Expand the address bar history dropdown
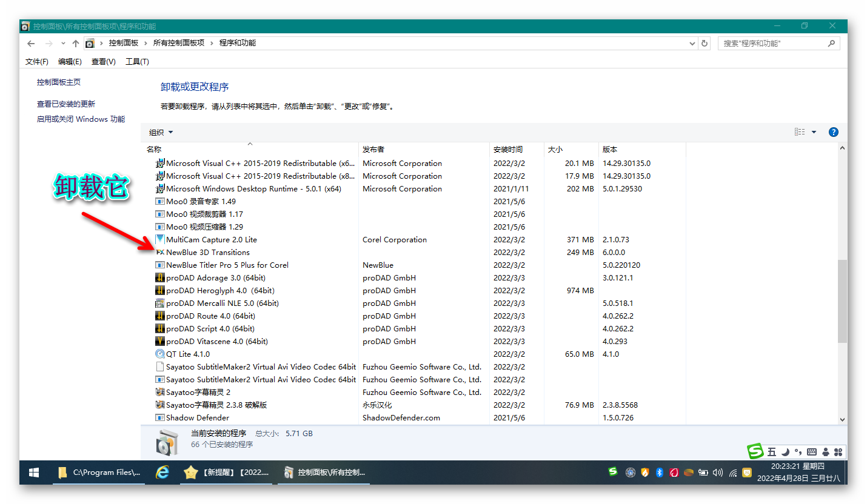Image resolution: width=867 pixels, height=504 pixels. tap(693, 44)
